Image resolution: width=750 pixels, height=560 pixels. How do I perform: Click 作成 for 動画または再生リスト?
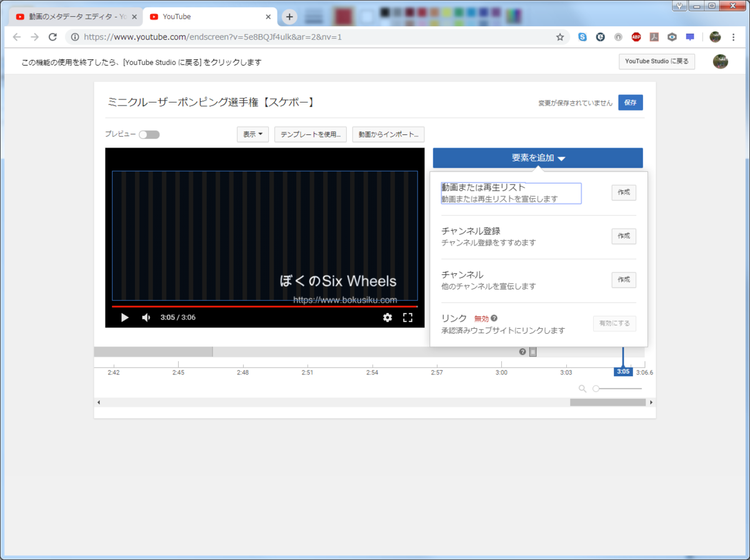tap(624, 192)
